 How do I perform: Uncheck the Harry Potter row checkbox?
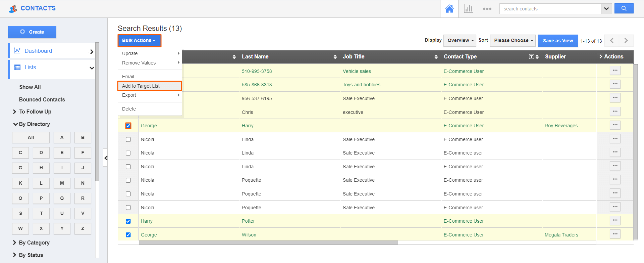(x=128, y=221)
